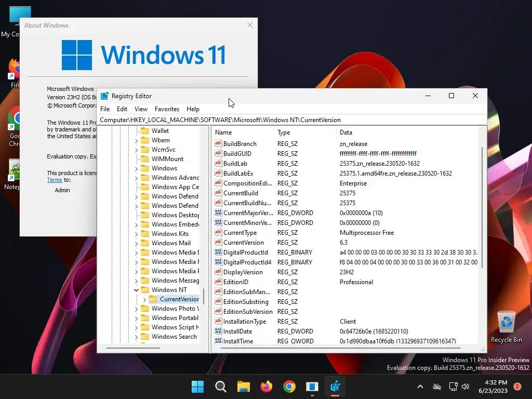Viewport: 532px width, 399px height.
Task: Close the About Windows dialog
Action: tap(250, 25)
